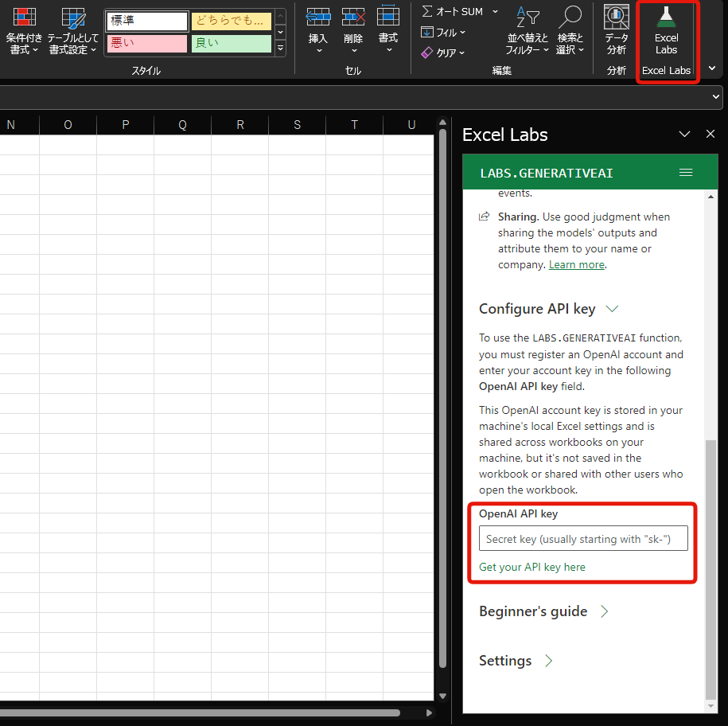The image size is (728, 726).
Task: Expand the full cell styles gallery
Action: click(280, 49)
